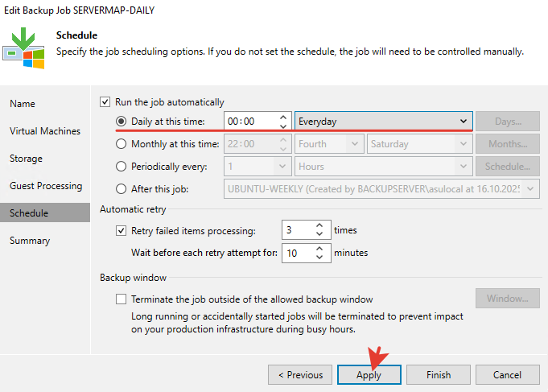Switch to Virtual Machines step
This screenshot has width=548, height=392.
tap(45, 131)
